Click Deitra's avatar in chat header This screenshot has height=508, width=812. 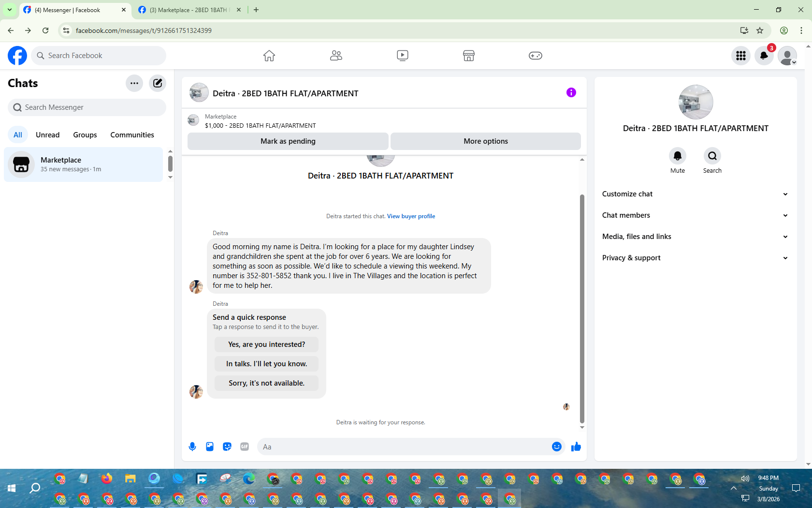pos(199,93)
